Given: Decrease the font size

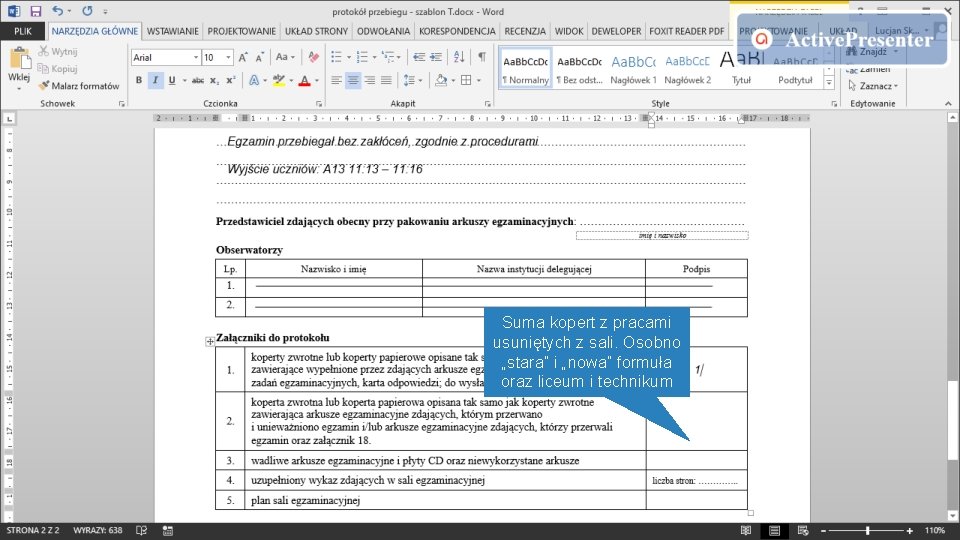Looking at the screenshot, I should pyautogui.click(x=260, y=57).
